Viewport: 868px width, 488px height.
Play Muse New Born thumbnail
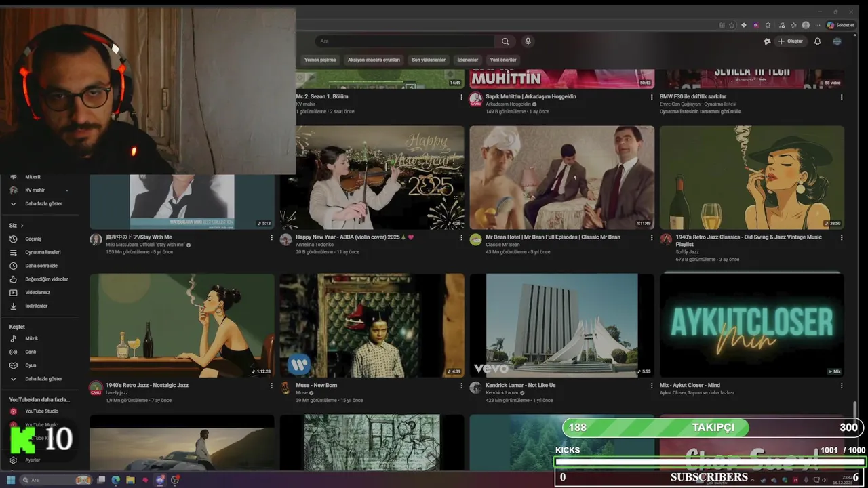coord(372,325)
